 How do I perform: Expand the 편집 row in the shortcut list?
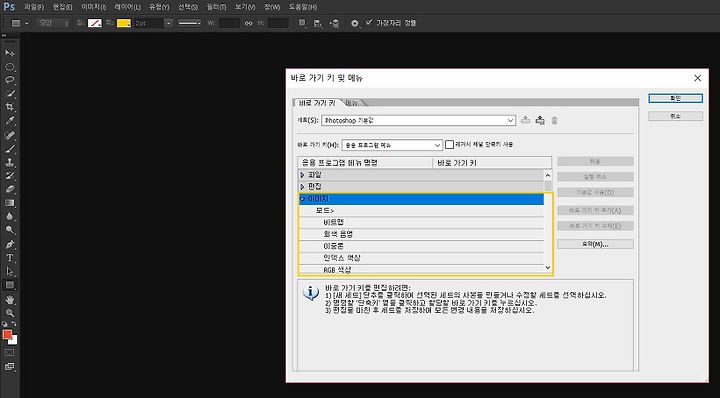point(302,187)
